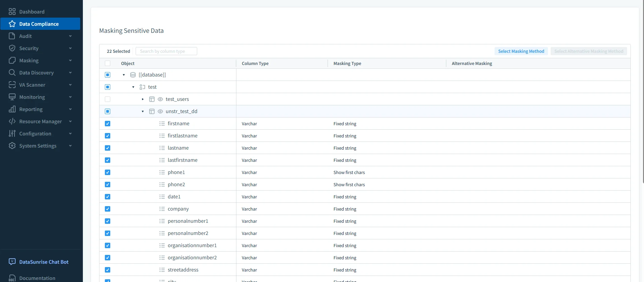The height and width of the screenshot is (282, 644).
Task: Collapse the [[database]] tree node
Action: click(124, 75)
